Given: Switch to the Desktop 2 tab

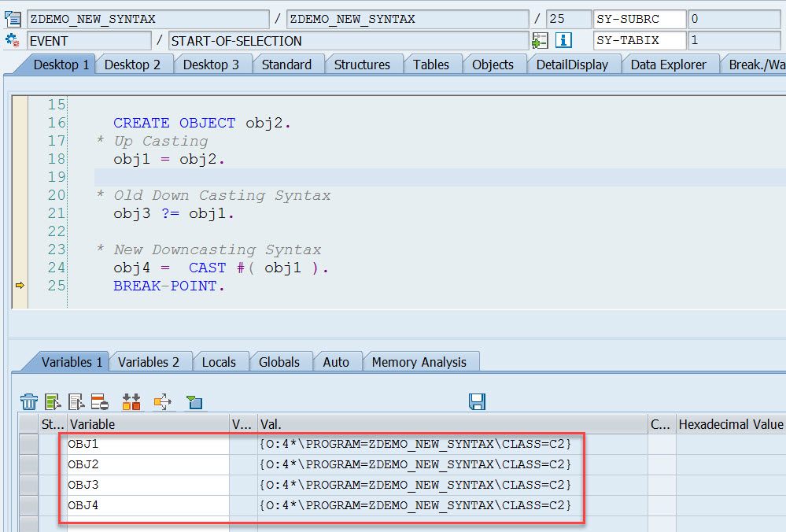Looking at the screenshot, I should [x=132, y=65].
